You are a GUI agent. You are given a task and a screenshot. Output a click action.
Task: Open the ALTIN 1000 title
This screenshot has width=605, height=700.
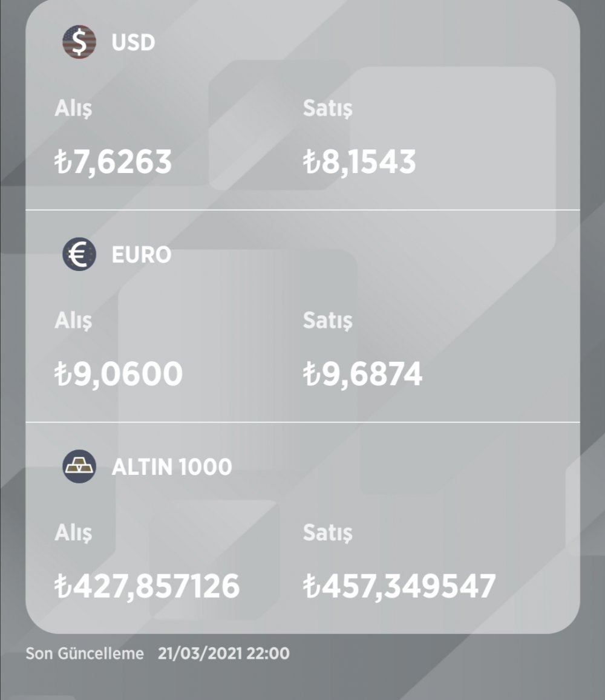pos(172,467)
